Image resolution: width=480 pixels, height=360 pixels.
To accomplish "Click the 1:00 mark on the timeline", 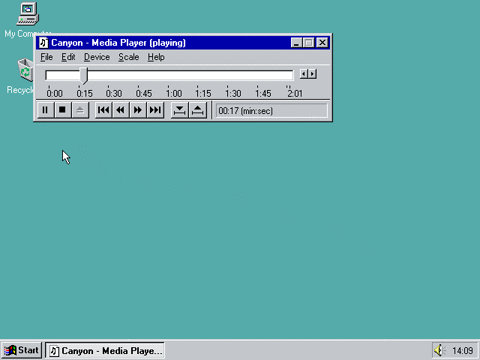I will click(x=174, y=93).
